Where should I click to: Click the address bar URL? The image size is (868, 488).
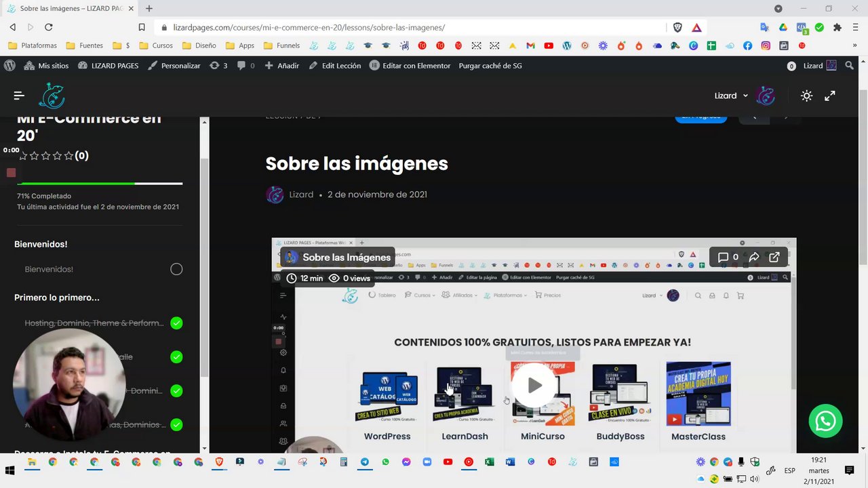point(309,28)
